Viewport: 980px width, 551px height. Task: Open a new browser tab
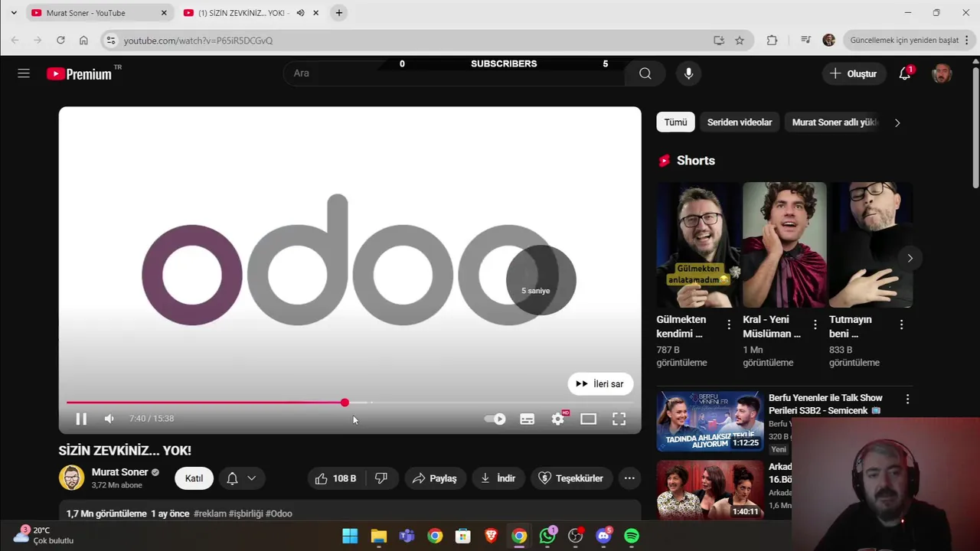pos(339,13)
